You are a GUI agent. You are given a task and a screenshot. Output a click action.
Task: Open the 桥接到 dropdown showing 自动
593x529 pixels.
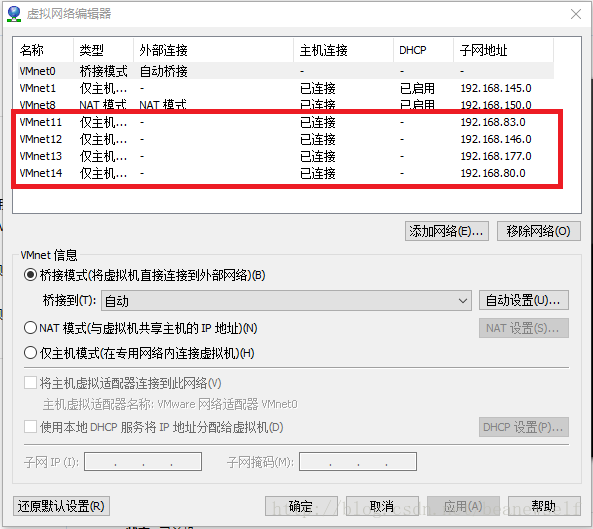click(286, 301)
